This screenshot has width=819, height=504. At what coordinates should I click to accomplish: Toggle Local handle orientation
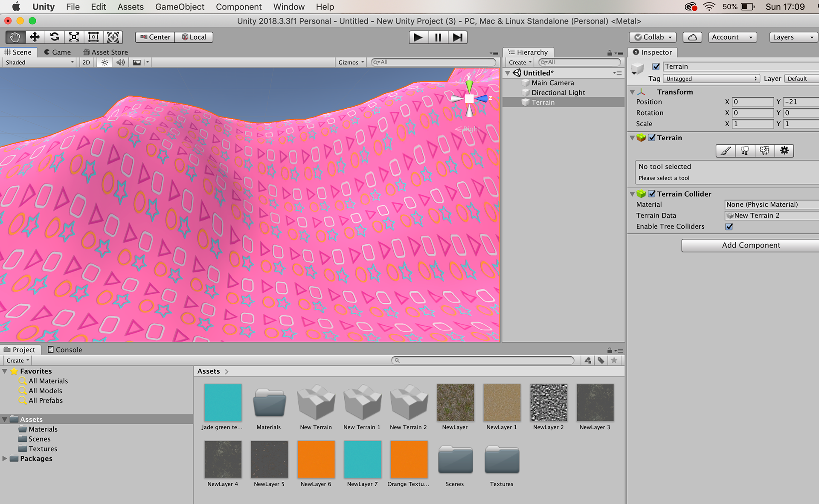(x=194, y=37)
